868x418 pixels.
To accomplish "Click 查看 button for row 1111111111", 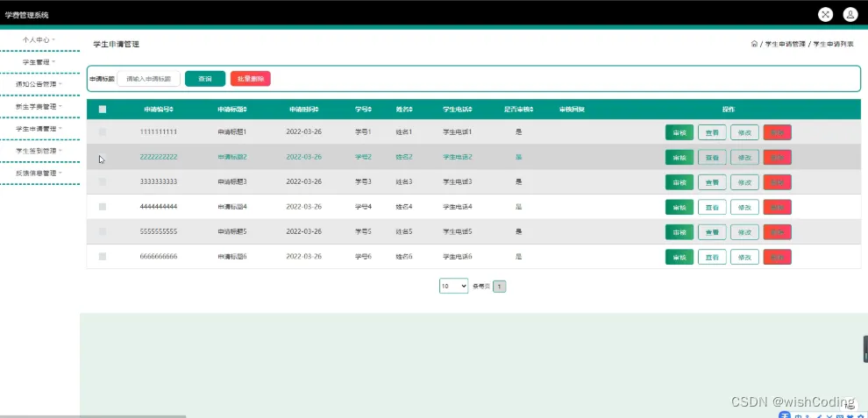I will click(712, 132).
